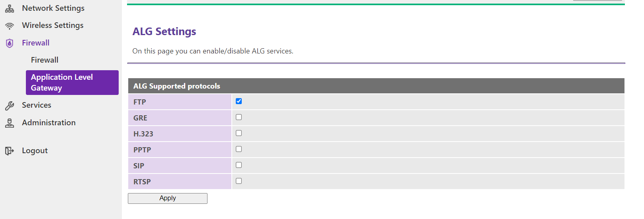The width and height of the screenshot is (644, 219).
Task: Check the SIP ALG checkbox
Action: tap(239, 165)
